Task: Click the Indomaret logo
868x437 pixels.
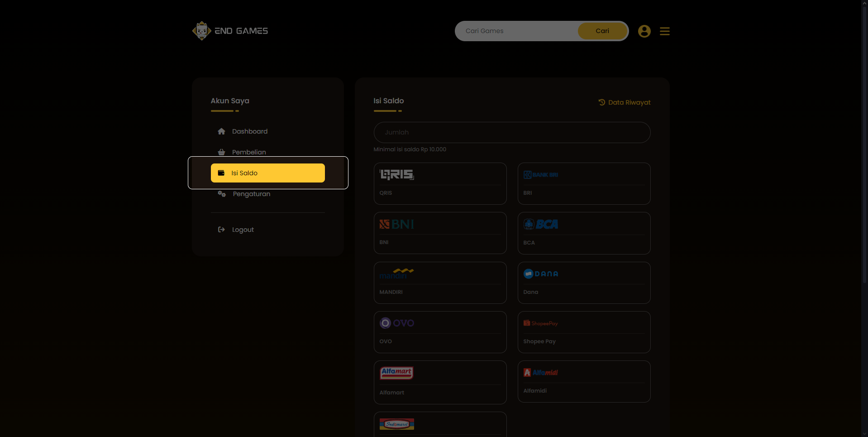Action: [397, 424]
